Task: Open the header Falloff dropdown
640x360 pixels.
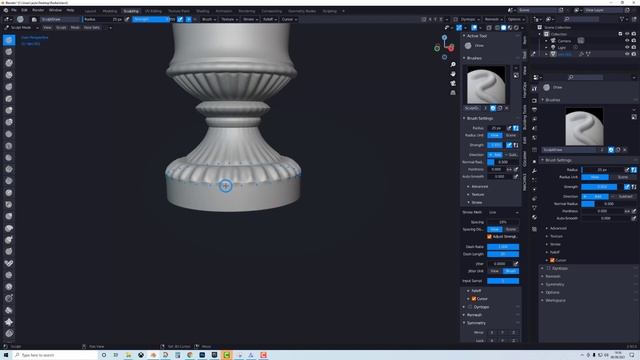Action: 269,19
